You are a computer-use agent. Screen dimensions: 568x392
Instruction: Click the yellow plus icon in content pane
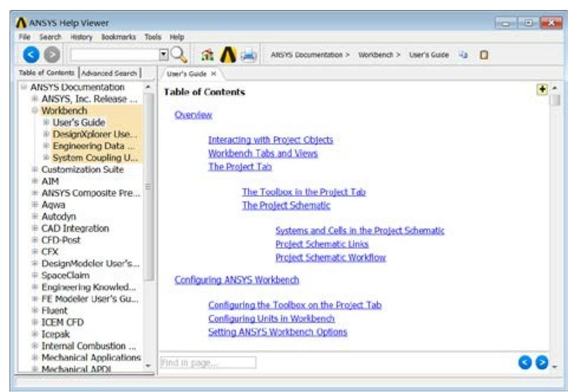pyautogui.click(x=541, y=89)
